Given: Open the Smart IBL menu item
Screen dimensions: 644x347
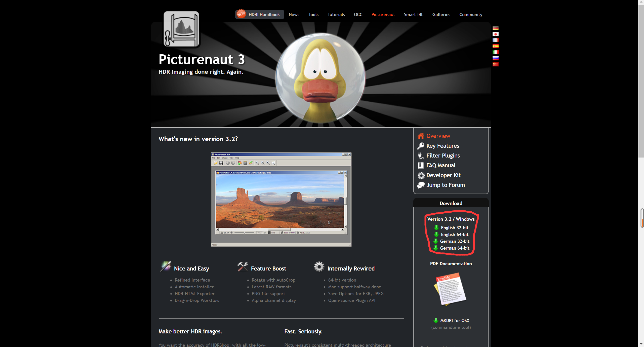Looking at the screenshot, I should point(413,15).
